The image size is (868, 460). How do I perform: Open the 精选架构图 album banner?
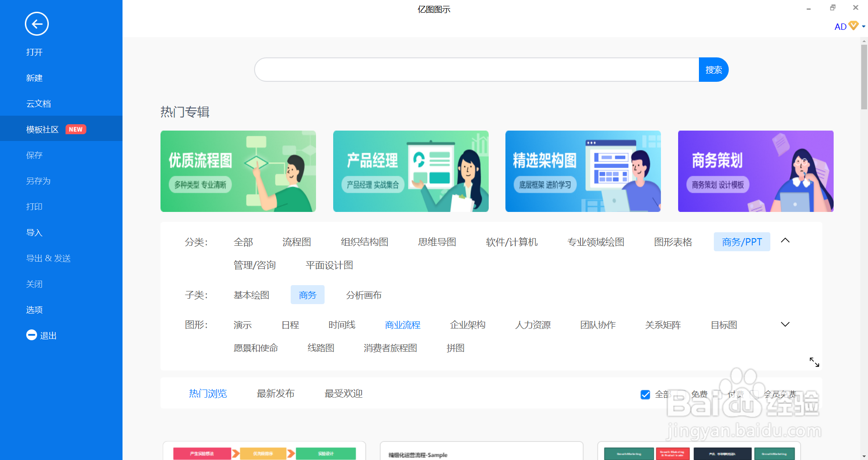583,171
